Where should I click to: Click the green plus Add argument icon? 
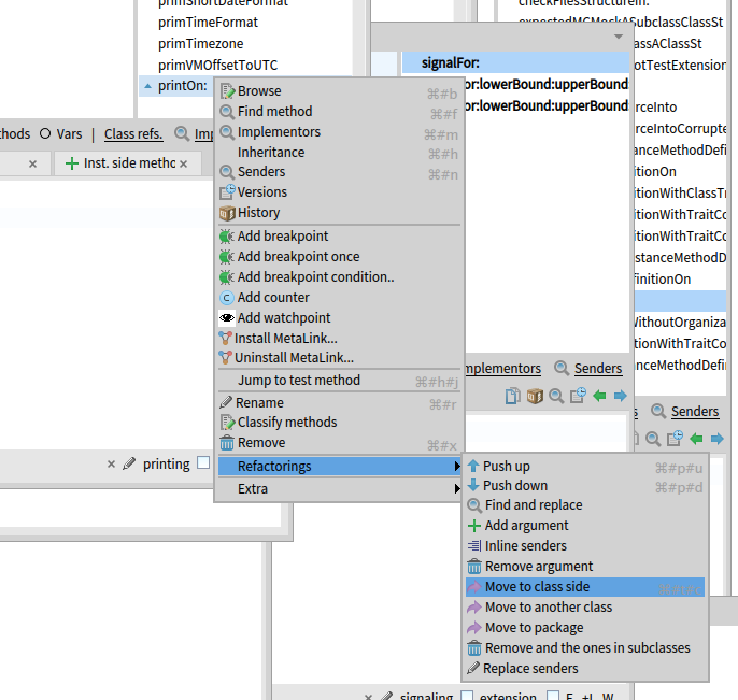pyautogui.click(x=474, y=526)
